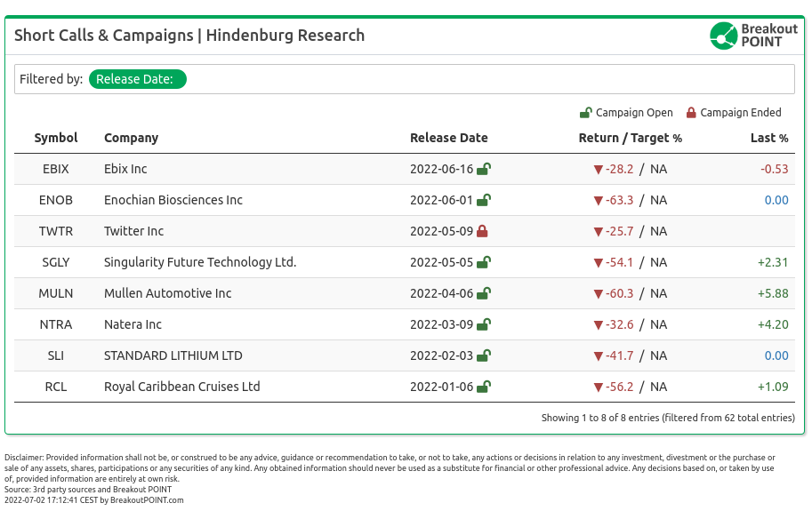
Task: Click the open lock next to 2022-03-09
Action: pos(484,325)
